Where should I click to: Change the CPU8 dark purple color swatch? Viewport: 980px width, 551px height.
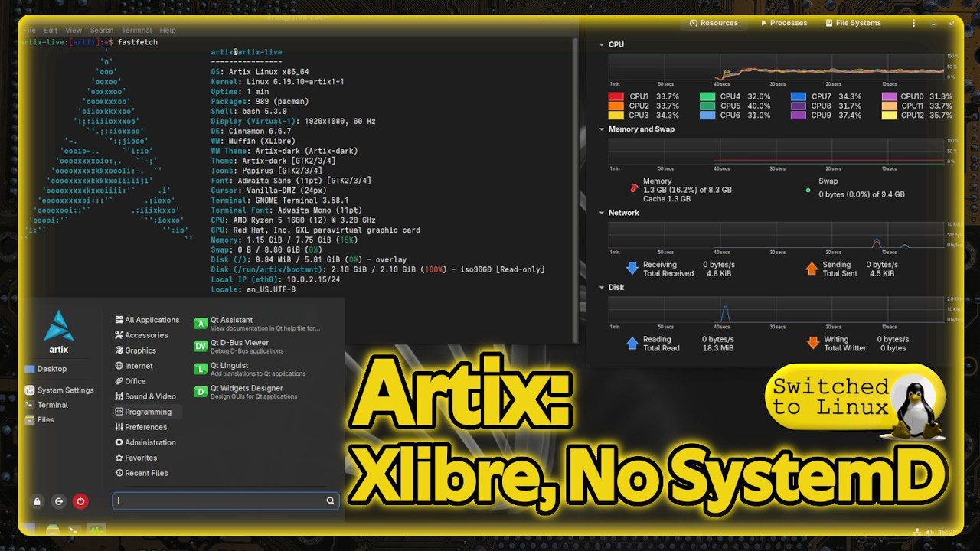pyautogui.click(x=798, y=106)
